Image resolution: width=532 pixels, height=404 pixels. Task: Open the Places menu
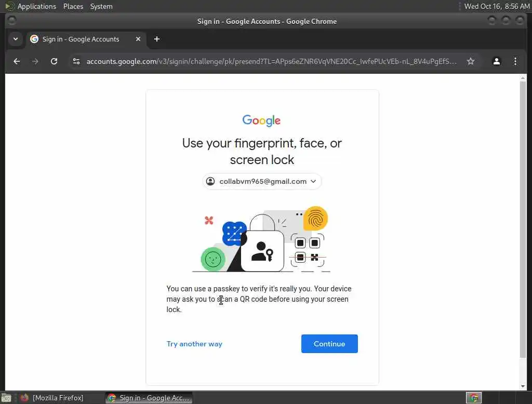point(73,6)
